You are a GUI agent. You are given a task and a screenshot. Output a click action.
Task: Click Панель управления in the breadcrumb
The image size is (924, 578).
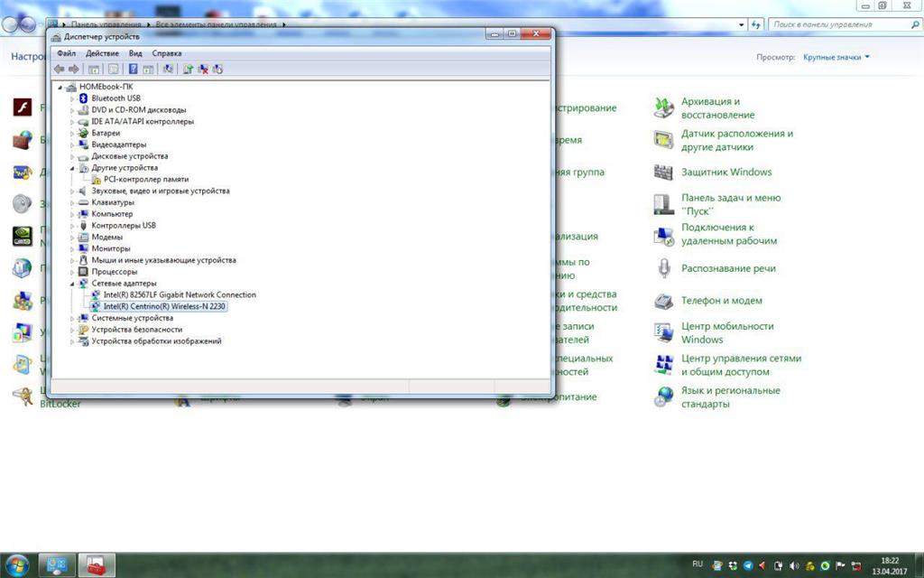[106, 24]
